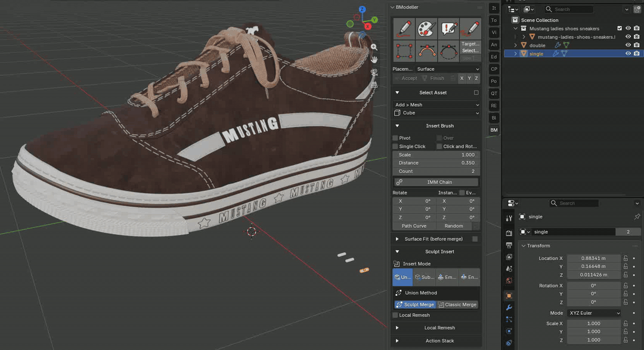Enable the Single Click checkbox

click(395, 146)
